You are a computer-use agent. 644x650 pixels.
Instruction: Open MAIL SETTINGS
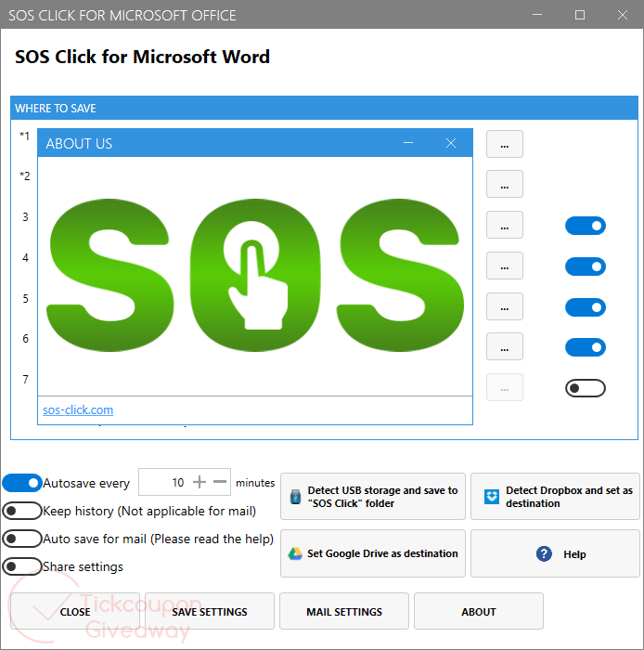344,611
